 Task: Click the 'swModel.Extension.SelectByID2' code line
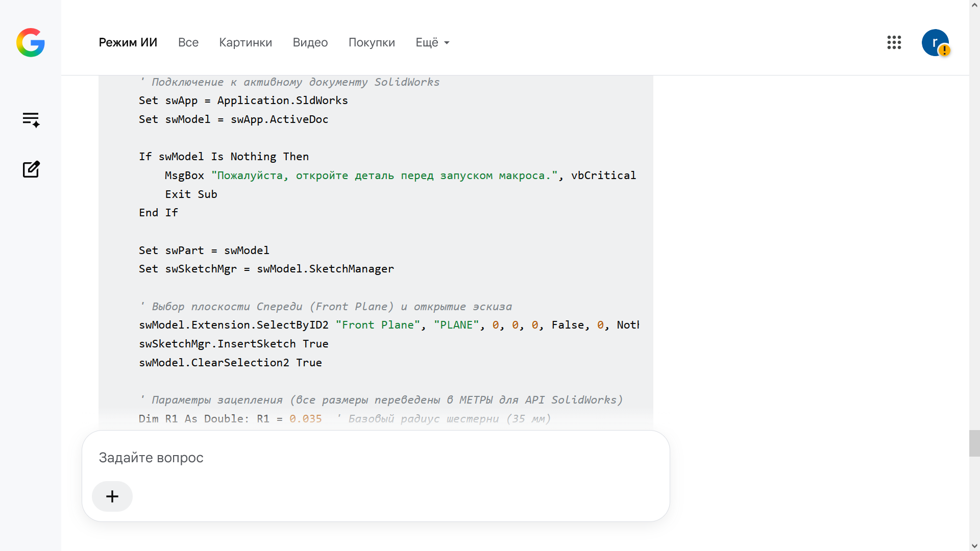click(389, 325)
